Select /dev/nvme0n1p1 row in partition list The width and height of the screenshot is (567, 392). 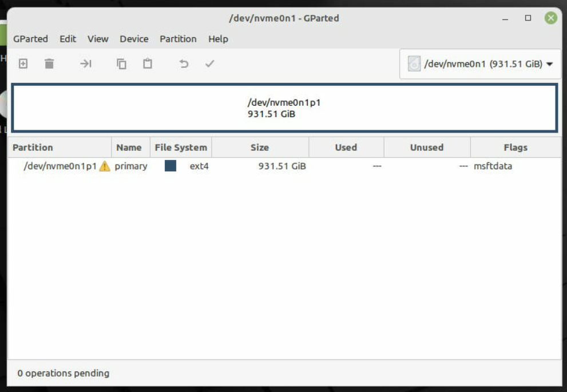[x=284, y=166]
